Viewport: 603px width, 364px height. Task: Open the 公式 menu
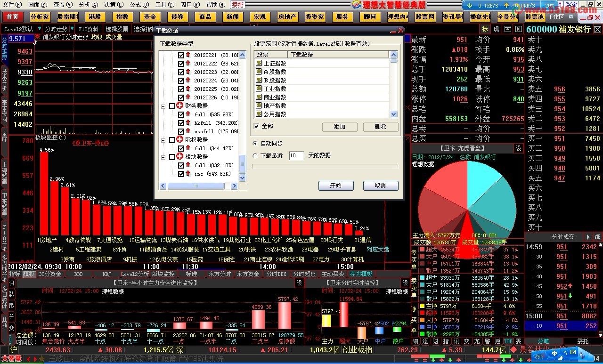pos(139,4)
